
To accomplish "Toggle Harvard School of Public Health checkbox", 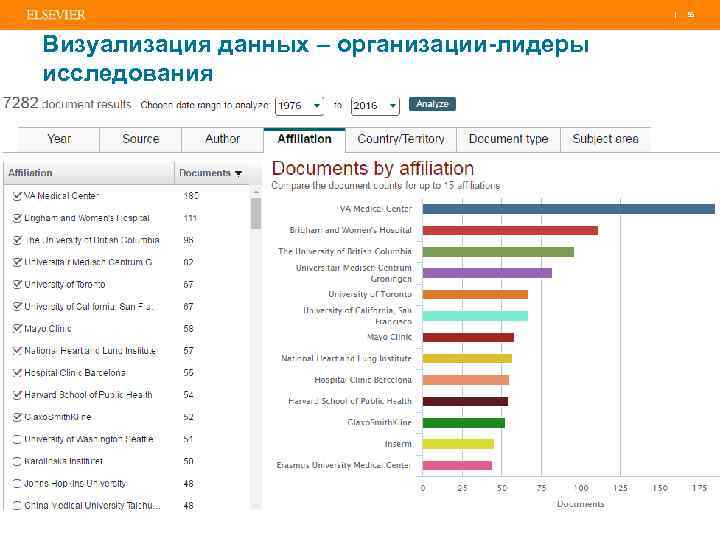I will click(x=17, y=395).
